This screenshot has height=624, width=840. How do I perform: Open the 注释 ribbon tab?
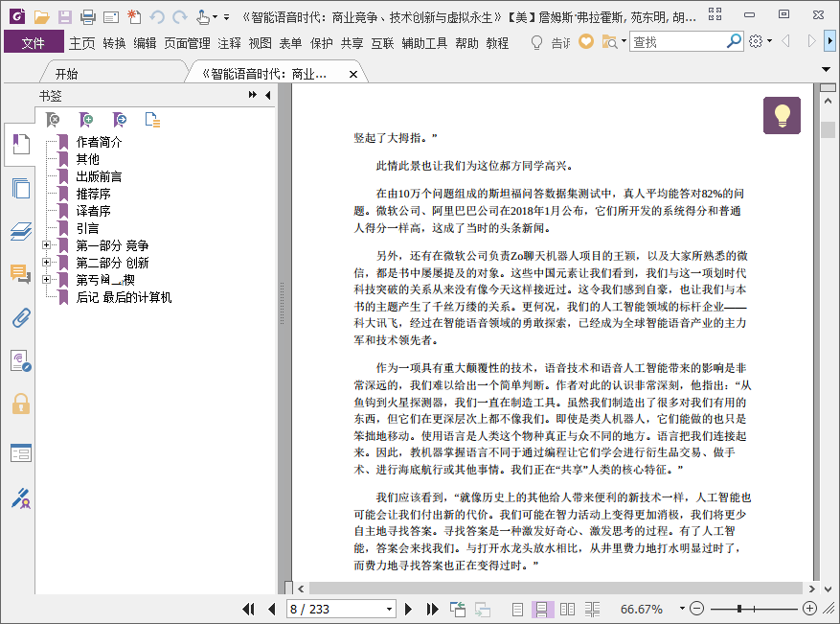click(x=229, y=43)
